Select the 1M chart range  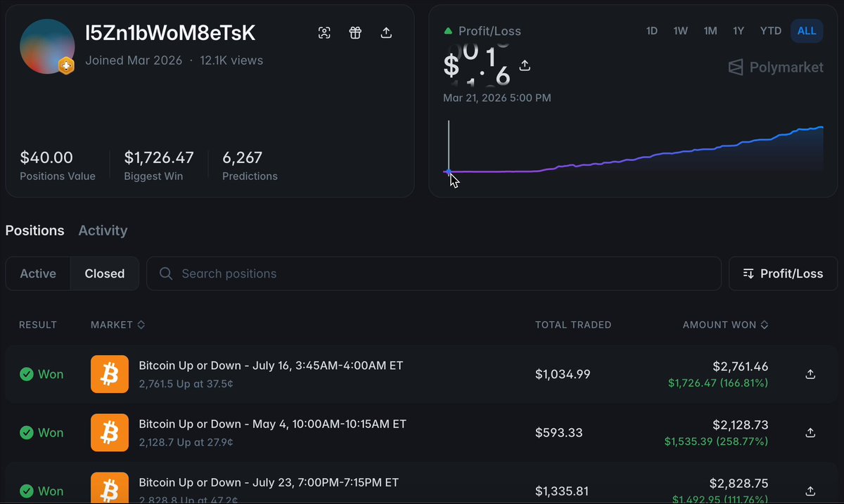tap(710, 31)
